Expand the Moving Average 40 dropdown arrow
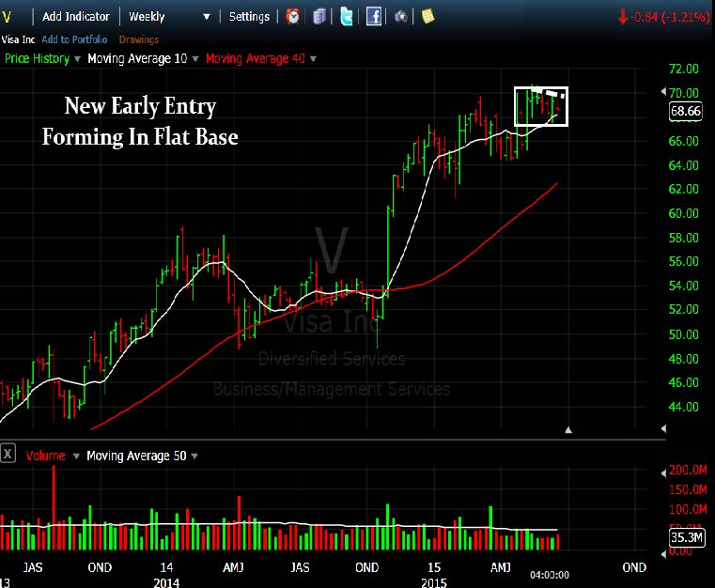The height and width of the screenshot is (588, 715). 313,59
